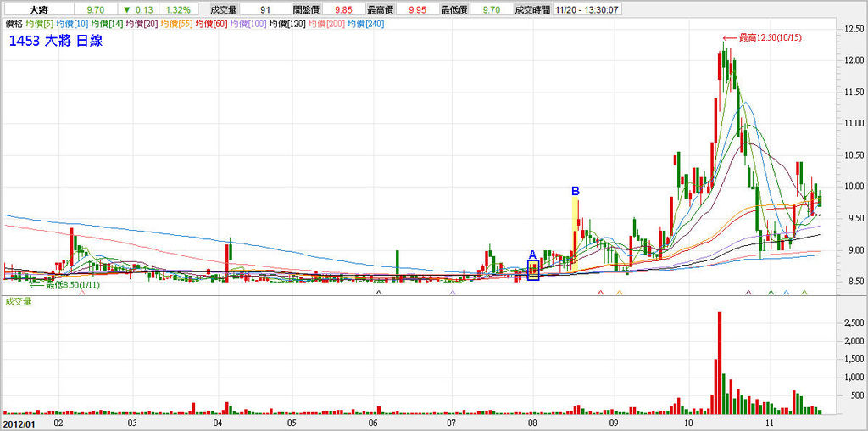Click the 最高12.30(10/15) peak annotation
The image size is (868, 431).
(x=762, y=37)
